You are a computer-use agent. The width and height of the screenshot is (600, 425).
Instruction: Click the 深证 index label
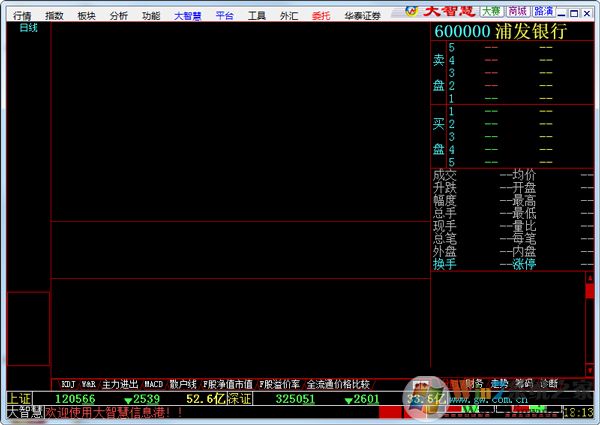(x=240, y=399)
